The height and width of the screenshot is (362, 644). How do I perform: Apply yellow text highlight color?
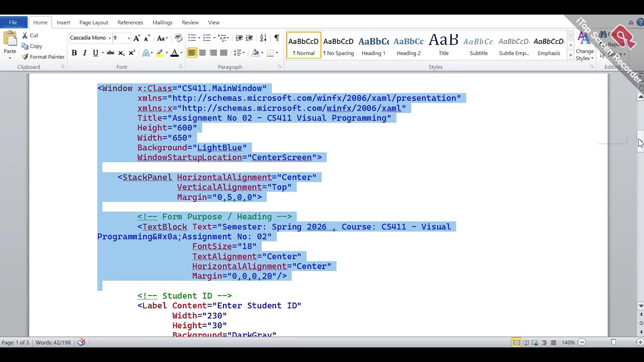click(159, 53)
